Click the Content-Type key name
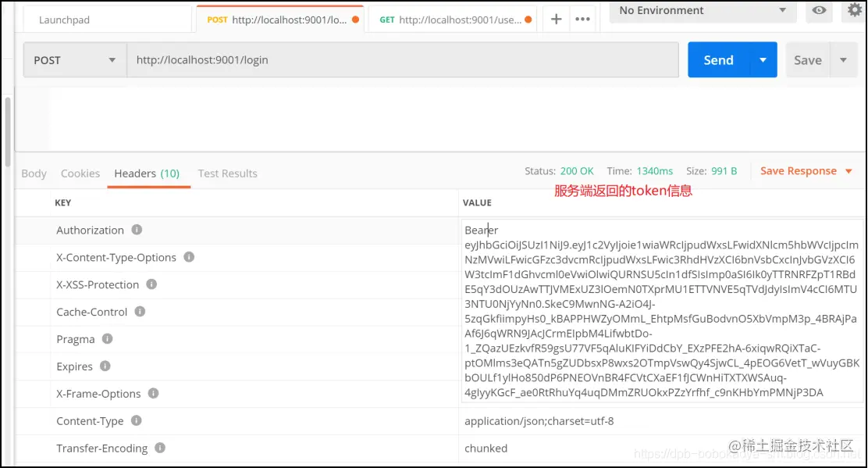The width and height of the screenshot is (868, 468). tap(90, 421)
